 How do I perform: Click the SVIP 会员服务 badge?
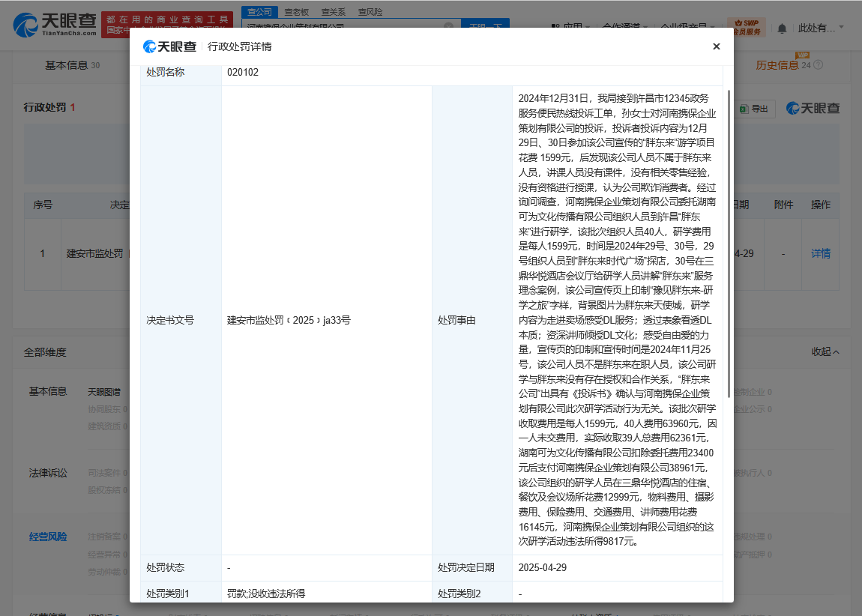[747, 28]
